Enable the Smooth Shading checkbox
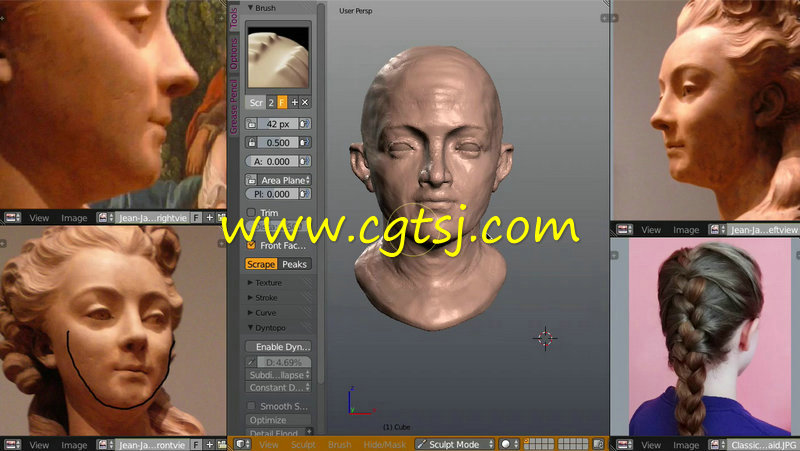 pyautogui.click(x=251, y=406)
